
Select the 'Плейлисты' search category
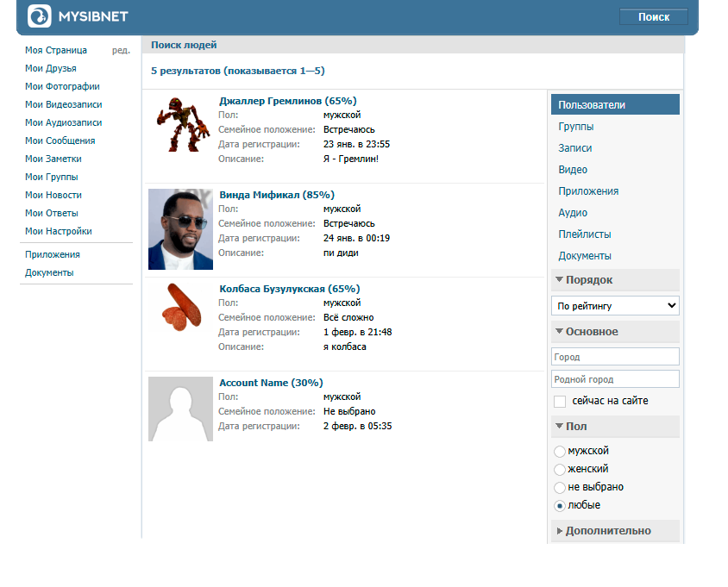point(584,234)
